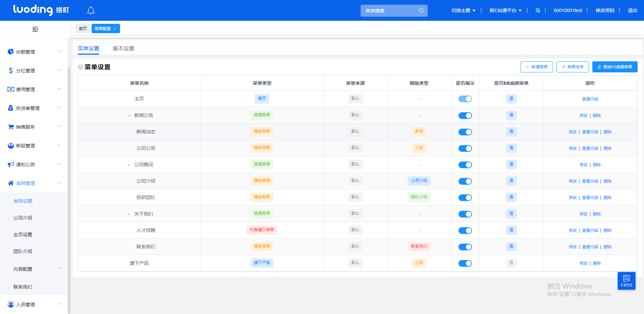Viewport: 644px width, 314px height.
Task: Expand 份额管理 sidebar chevron
Action: 59,51
